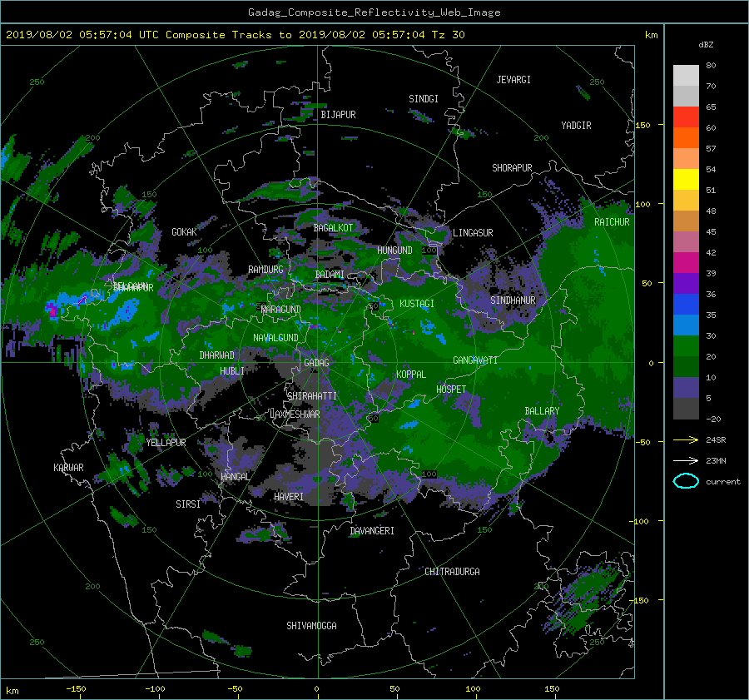Click the NARAGUND city label
The height and width of the screenshot is (700, 749).
tap(281, 310)
